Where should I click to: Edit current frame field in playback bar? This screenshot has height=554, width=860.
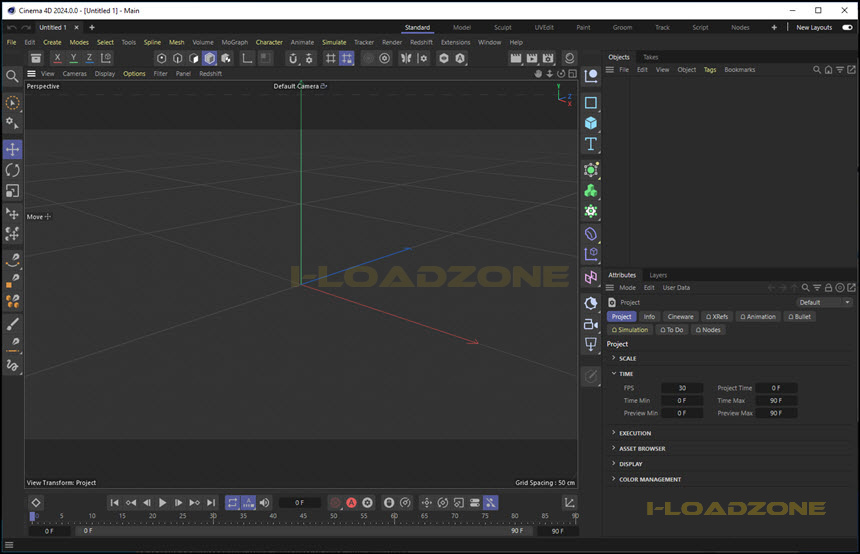tap(299, 502)
